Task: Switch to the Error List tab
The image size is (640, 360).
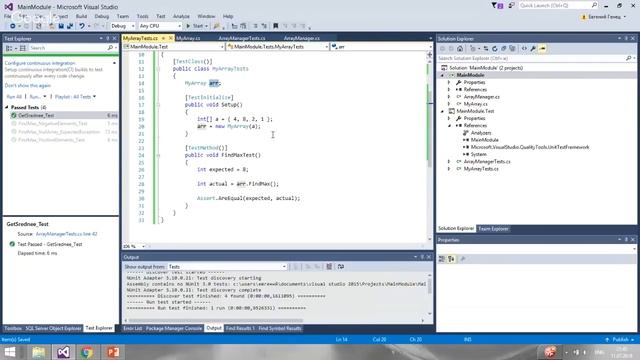Action: pos(132,328)
